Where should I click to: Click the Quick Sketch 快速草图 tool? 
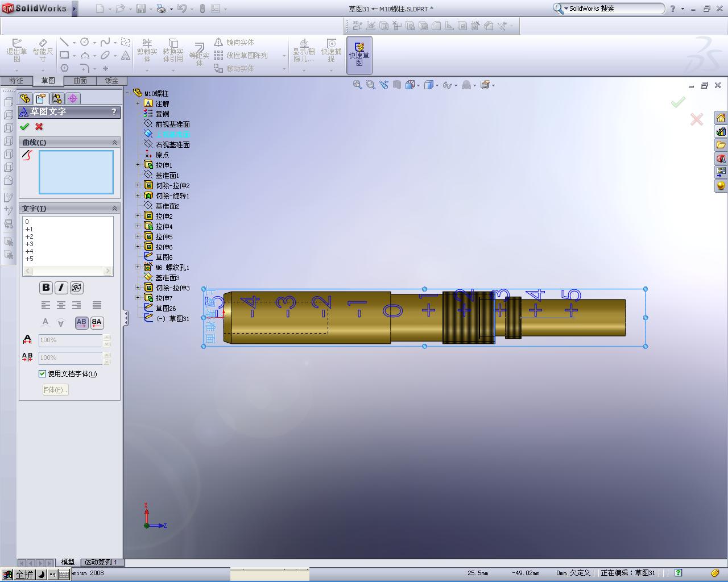point(359,55)
